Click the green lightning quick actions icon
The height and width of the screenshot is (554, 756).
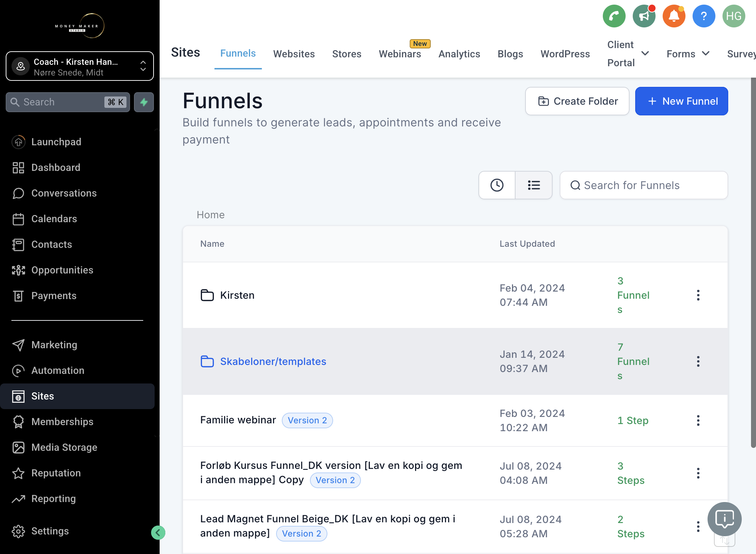click(x=144, y=102)
